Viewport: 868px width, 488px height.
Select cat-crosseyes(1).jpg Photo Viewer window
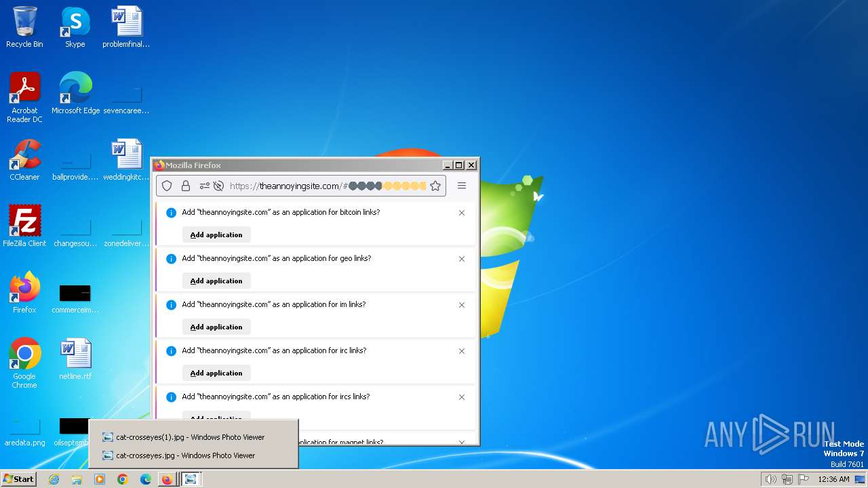click(193, 437)
